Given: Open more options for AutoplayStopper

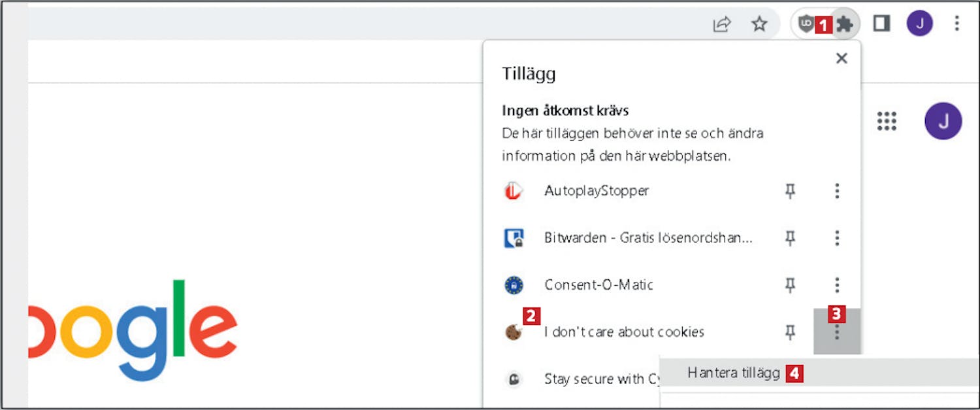Looking at the screenshot, I should tap(837, 191).
